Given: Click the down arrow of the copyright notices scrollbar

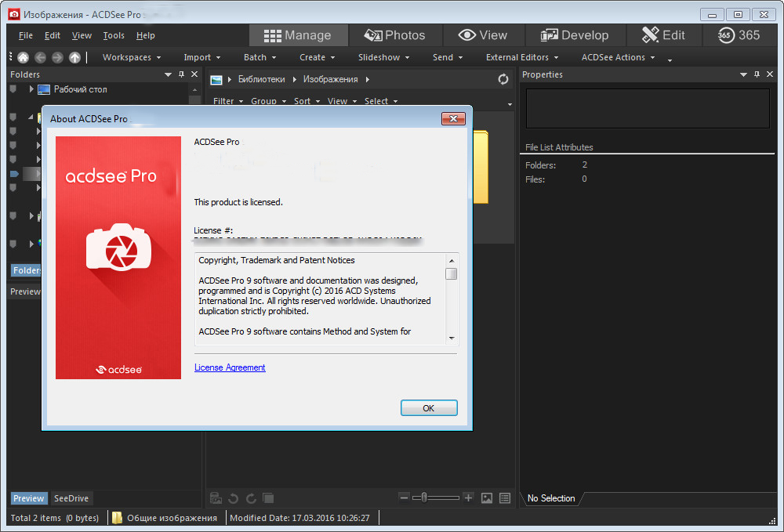Looking at the screenshot, I should click(x=452, y=338).
